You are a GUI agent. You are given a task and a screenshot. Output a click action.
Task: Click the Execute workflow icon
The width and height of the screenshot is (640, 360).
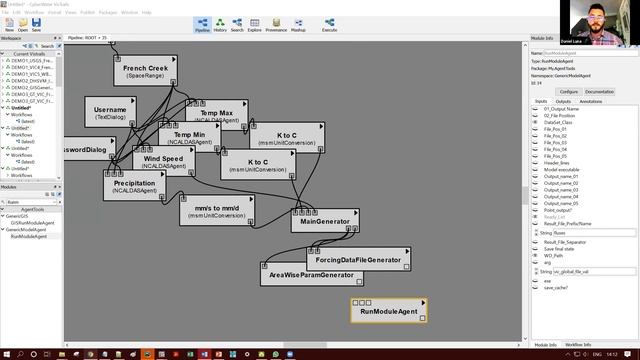329,24
